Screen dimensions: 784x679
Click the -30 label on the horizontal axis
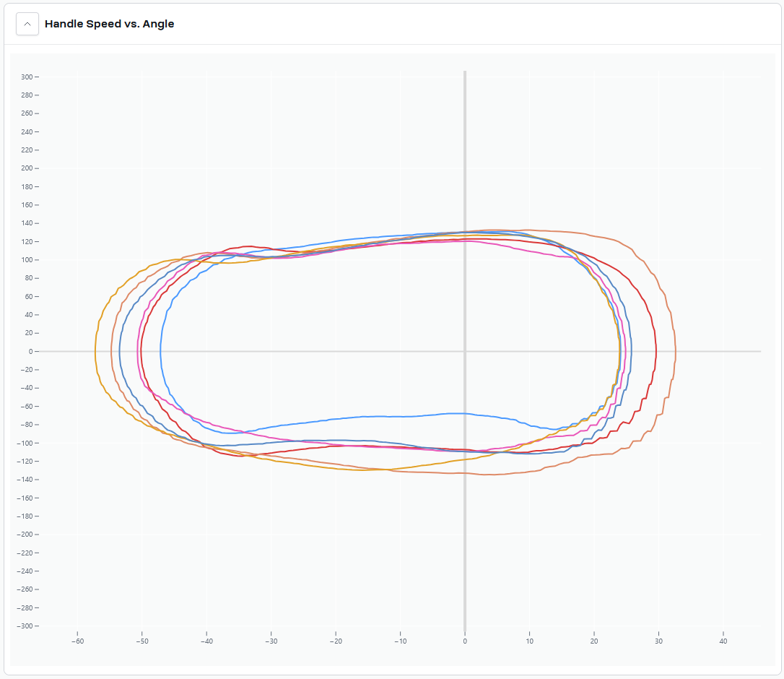(271, 641)
